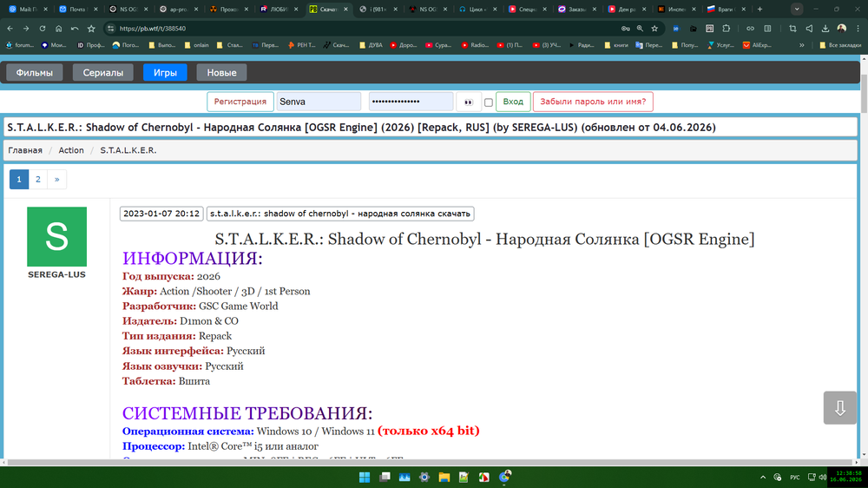The image size is (868, 488).
Task: Click the star icon left of address bar
Action: click(x=91, y=29)
